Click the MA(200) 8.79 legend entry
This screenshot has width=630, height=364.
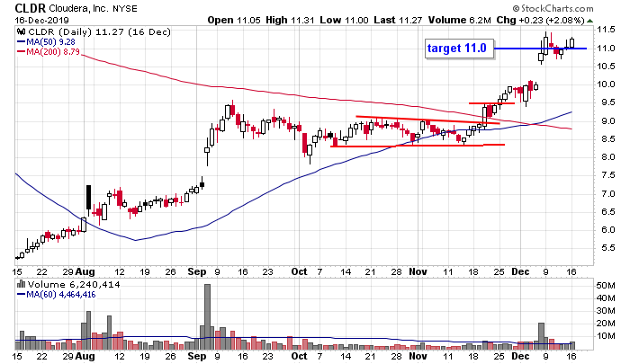49,51
